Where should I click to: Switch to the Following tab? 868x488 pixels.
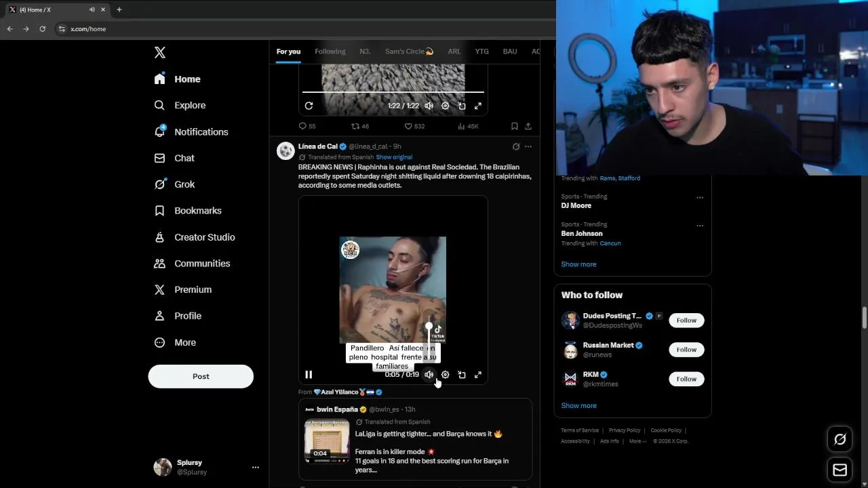(330, 52)
